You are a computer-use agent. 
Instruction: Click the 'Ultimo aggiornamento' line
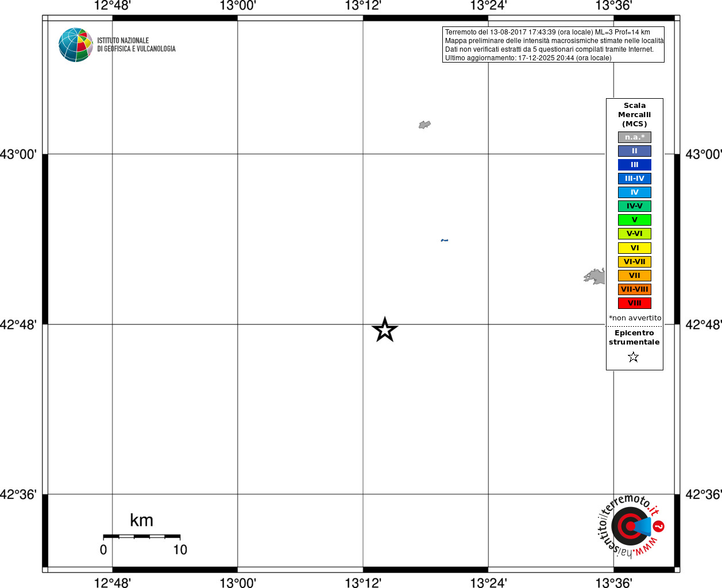528,58
